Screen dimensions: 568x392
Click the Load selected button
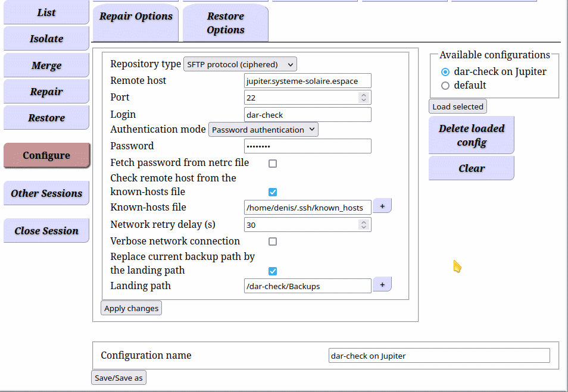[458, 106]
